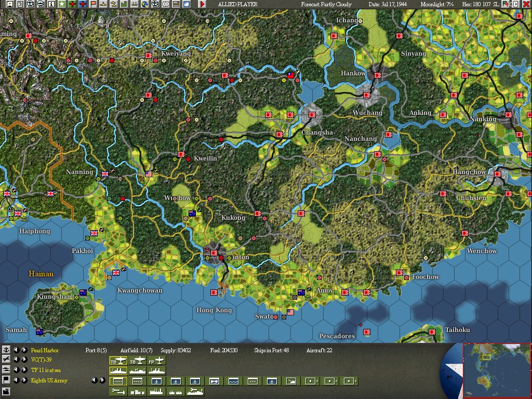Click the globe icon in top toolbar

pos(145,4)
